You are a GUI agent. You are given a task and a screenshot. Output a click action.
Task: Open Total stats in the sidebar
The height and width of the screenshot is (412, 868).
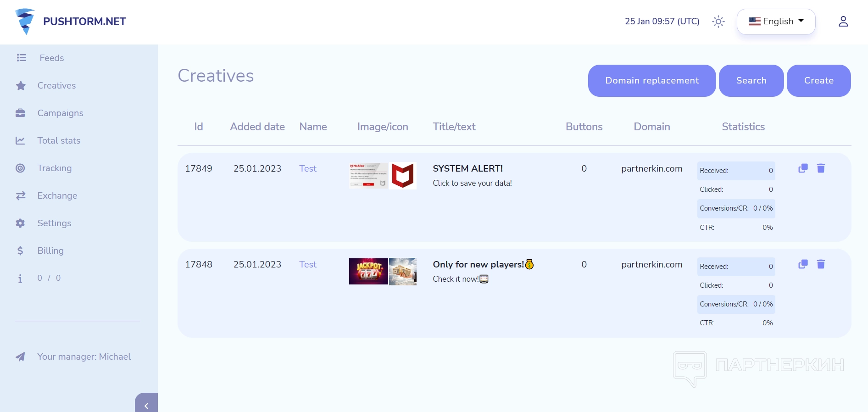point(59,140)
